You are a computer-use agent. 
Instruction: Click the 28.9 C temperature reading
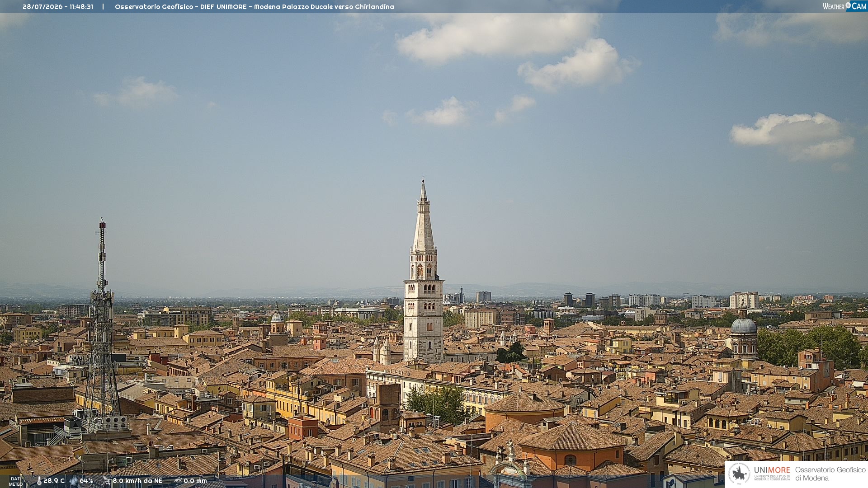(x=54, y=481)
